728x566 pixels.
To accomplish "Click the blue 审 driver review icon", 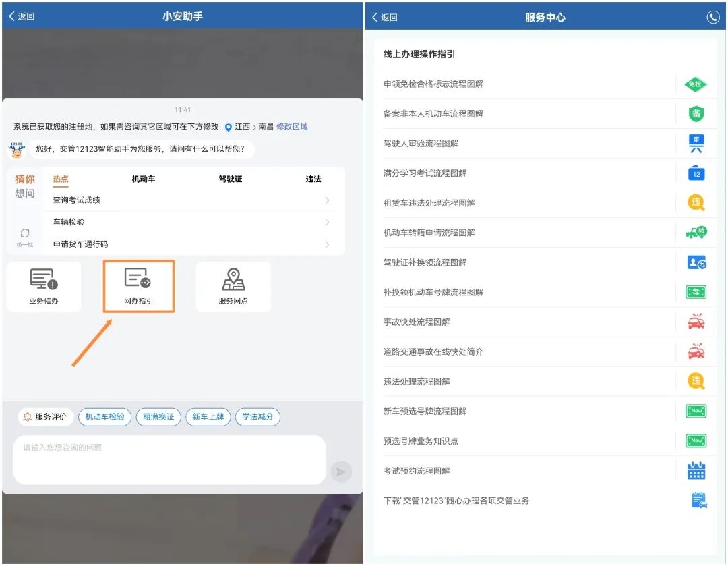I will (696, 144).
